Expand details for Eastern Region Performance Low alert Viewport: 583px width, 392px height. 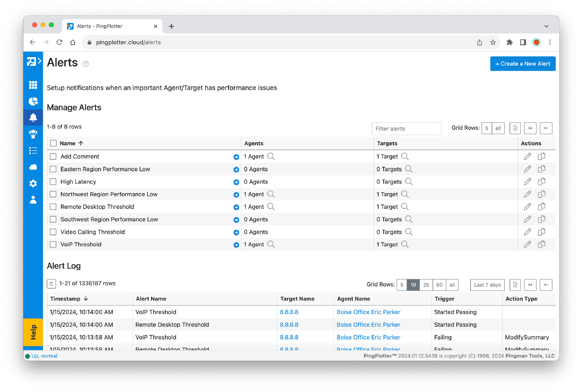(236, 169)
